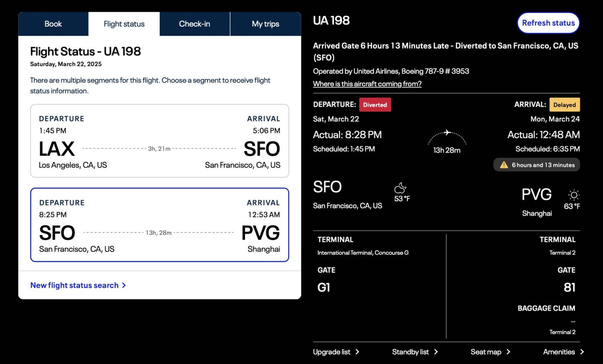Start a new flight status search
This screenshot has width=603, height=364.
point(74,285)
